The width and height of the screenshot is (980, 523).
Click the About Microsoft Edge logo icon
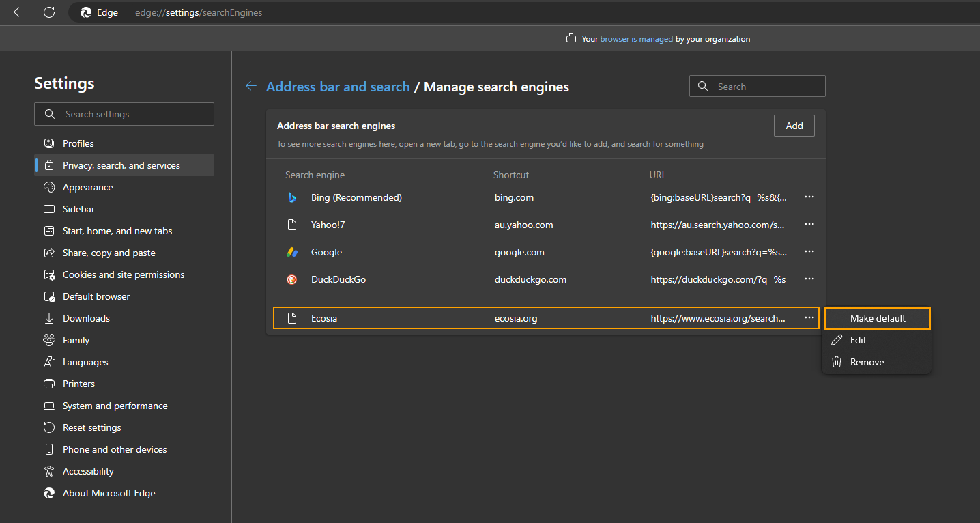click(49, 493)
